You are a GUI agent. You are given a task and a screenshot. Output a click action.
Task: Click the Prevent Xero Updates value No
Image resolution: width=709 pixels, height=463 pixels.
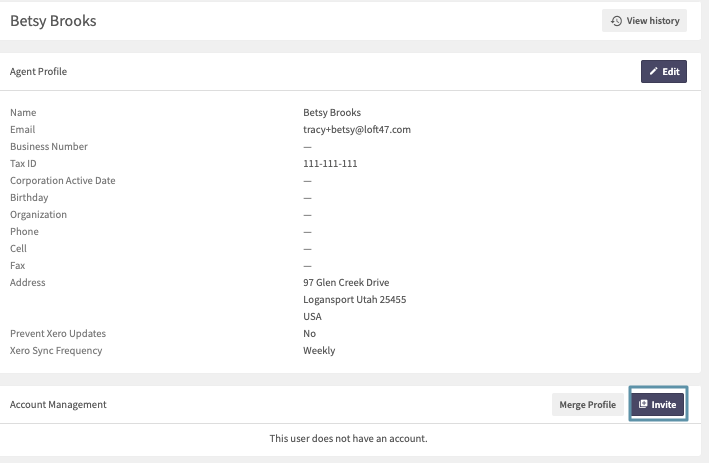(x=309, y=334)
